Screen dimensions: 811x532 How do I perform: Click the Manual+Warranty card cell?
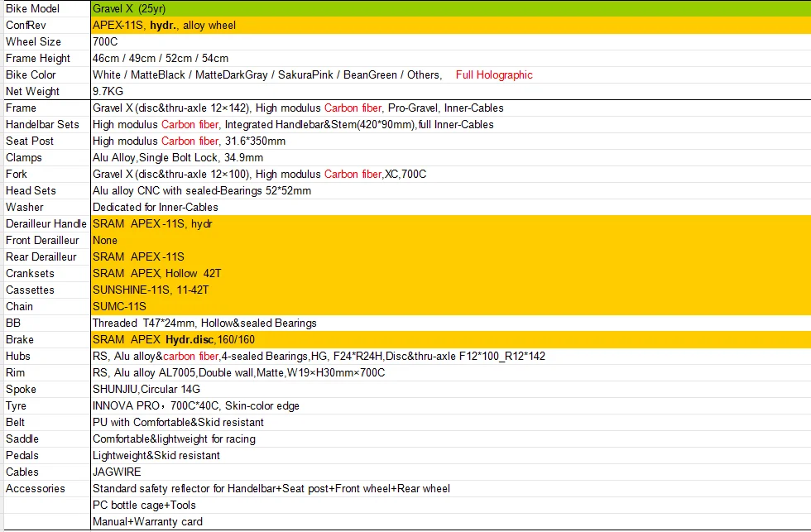coord(450,522)
